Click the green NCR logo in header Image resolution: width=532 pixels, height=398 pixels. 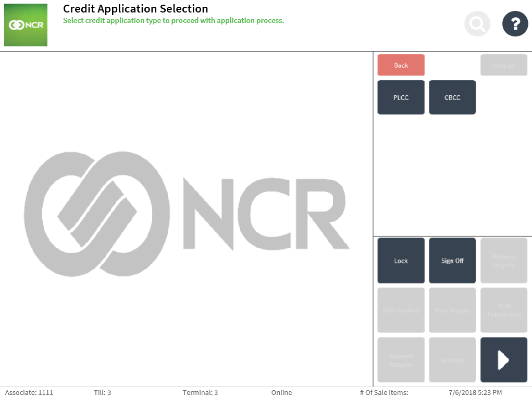[x=26, y=25]
